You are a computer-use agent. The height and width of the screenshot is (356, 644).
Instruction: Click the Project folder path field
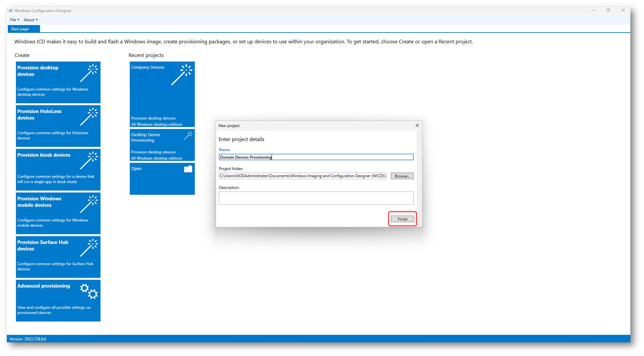pos(302,176)
